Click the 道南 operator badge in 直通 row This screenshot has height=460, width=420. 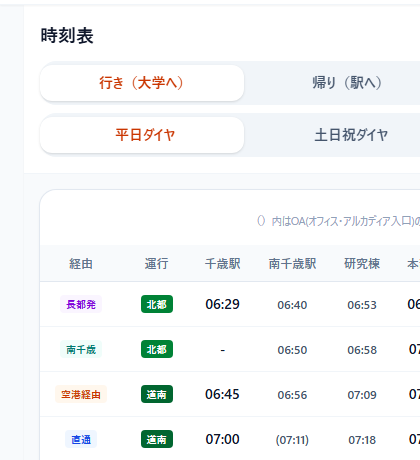click(x=157, y=439)
